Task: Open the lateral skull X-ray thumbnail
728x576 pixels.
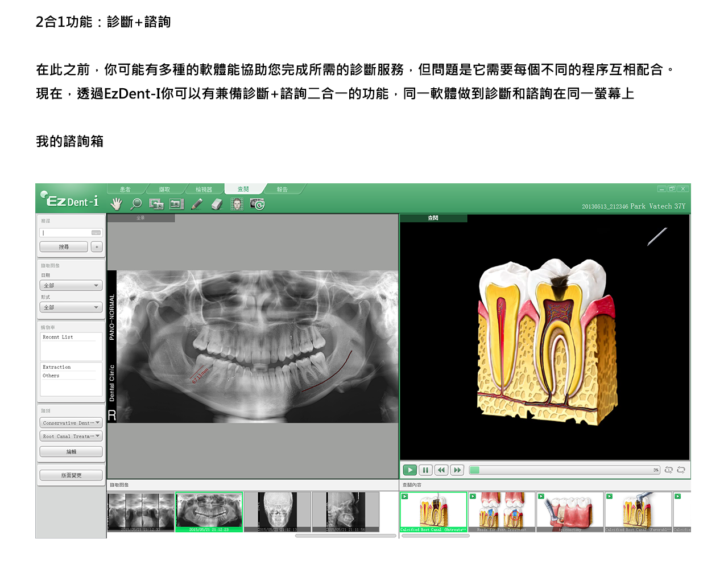Action: [x=346, y=512]
